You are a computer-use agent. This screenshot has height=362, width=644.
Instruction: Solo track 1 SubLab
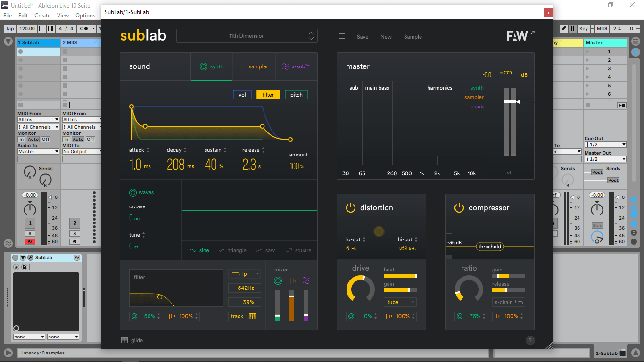click(x=30, y=234)
